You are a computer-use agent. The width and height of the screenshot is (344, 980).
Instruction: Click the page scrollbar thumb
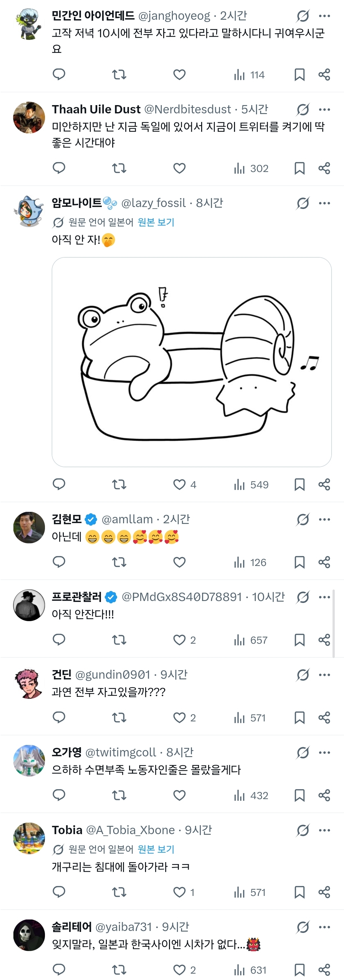[x=334, y=623]
